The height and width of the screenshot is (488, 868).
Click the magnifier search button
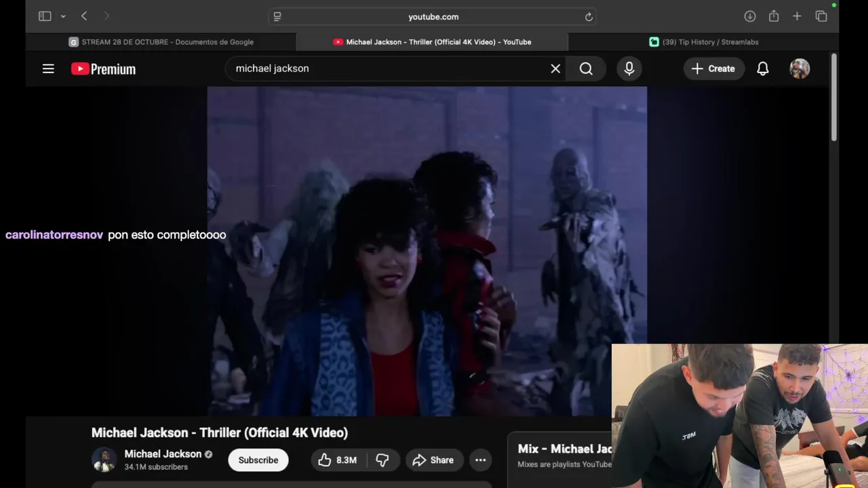(586, 68)
